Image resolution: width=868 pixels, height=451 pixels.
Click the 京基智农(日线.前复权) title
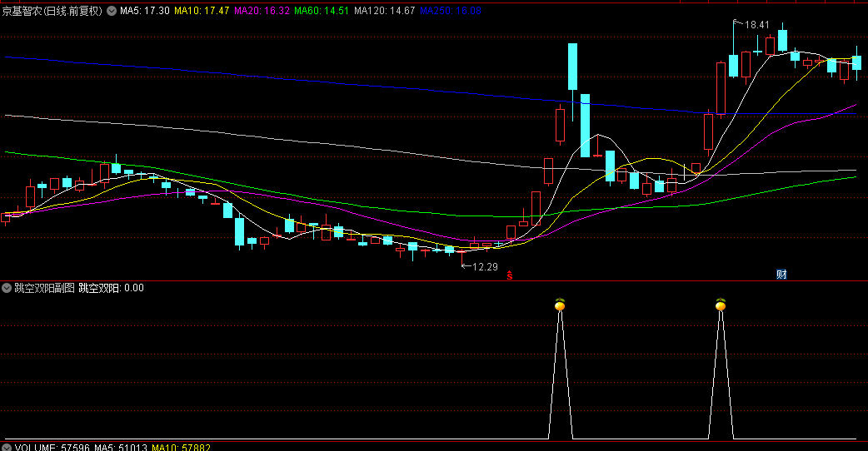coord(52,11)
